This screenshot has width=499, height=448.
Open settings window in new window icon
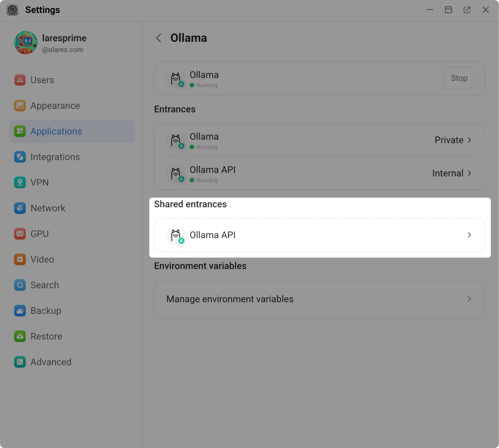click(x=467, y=10)
